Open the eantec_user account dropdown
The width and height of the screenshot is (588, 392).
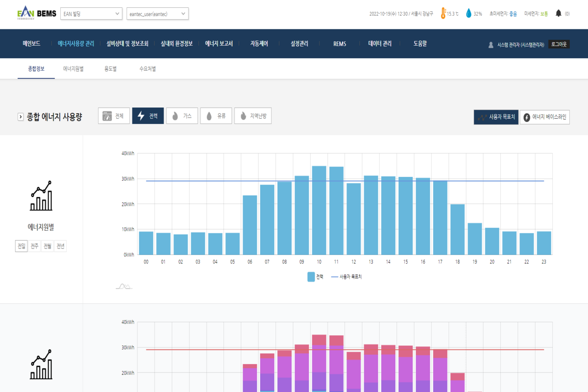click(157, 14)
